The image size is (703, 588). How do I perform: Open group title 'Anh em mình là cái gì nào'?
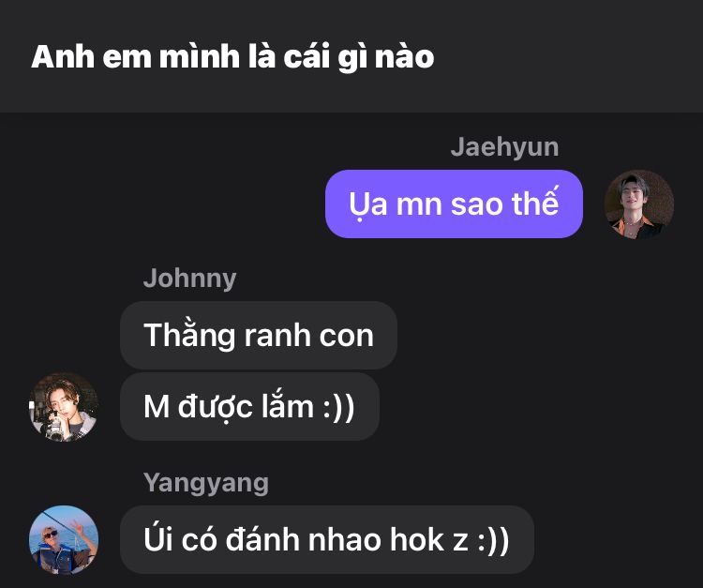[232, 57]
